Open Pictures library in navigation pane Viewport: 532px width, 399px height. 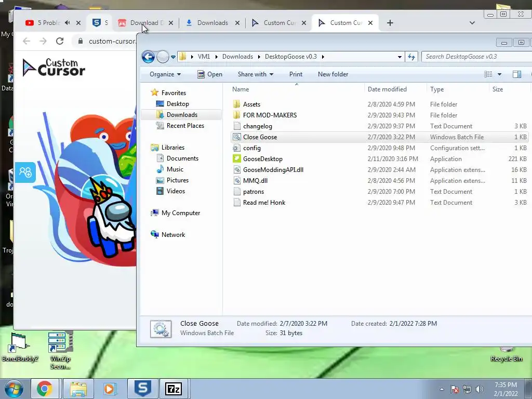(178, 180)
